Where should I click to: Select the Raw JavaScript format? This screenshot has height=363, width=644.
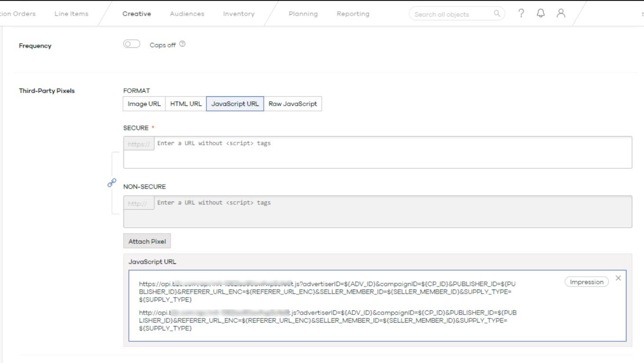coord(293,104)
